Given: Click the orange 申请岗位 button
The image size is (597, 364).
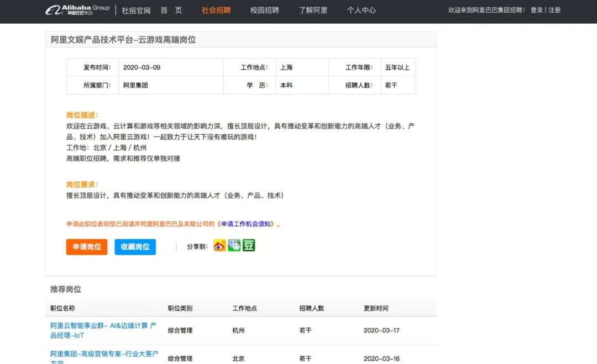Looking at the screenshot, I should click(87, 247).
